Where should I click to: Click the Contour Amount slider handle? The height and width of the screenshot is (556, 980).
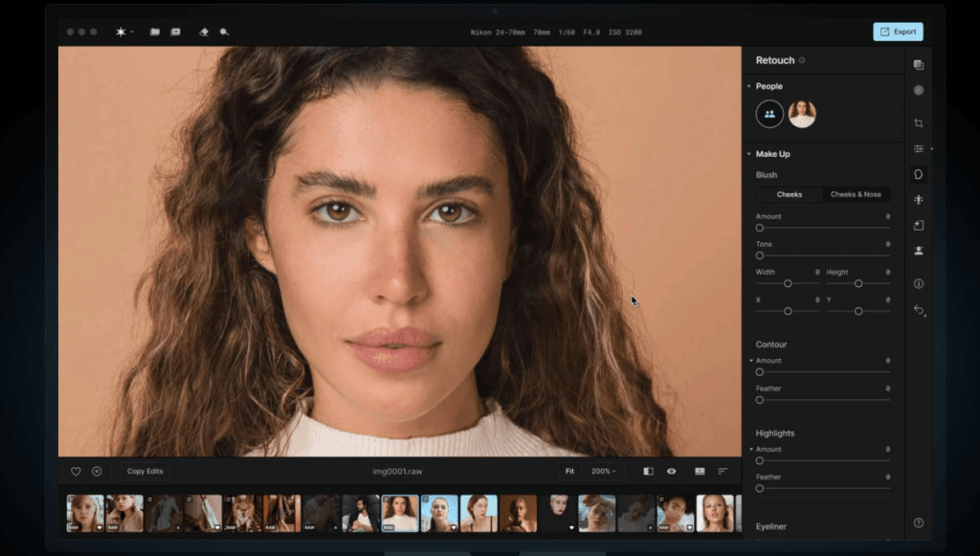(759, 372)
